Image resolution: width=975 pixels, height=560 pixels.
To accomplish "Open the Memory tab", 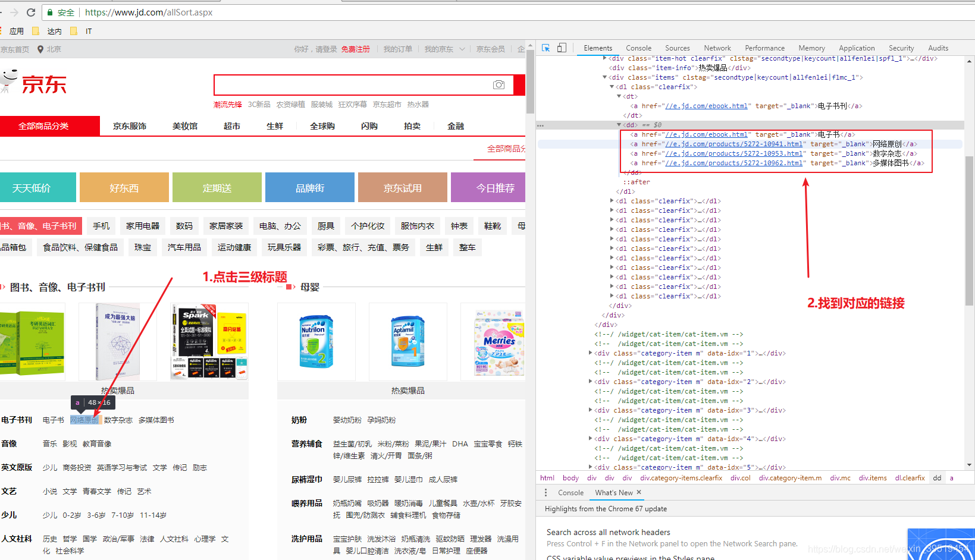I will (x=811, y=48).
